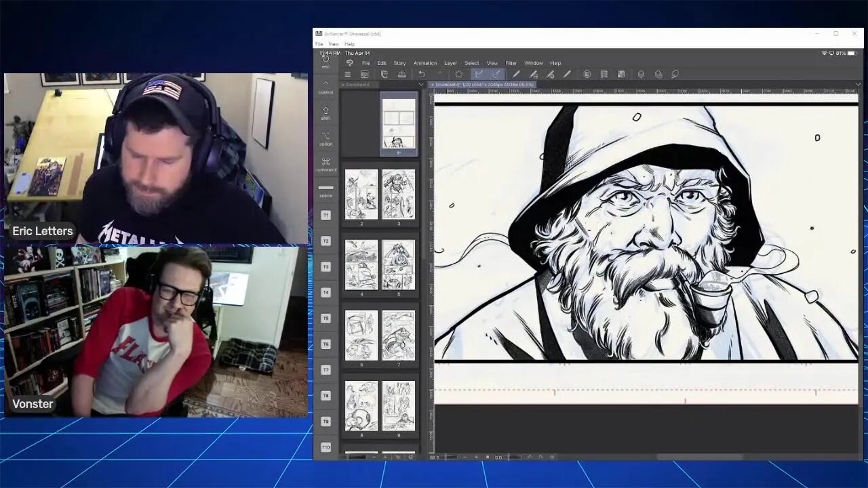Open File menu in the outer white menu bar
868x488 pixels.
click(319, 44)
